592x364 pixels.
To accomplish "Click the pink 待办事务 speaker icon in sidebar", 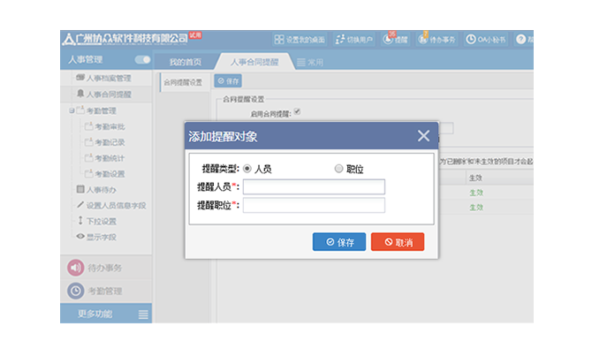I will (76, 268).
